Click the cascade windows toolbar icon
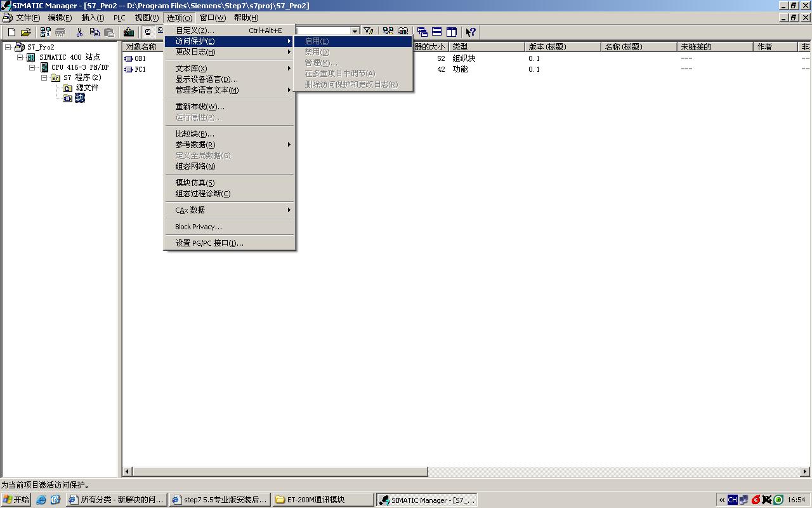The image size is (812, 508). 422,32
